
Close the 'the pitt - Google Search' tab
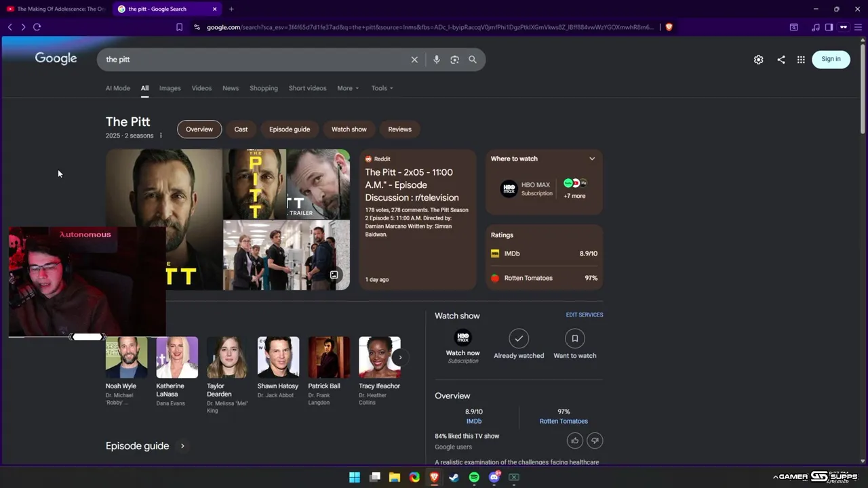point(215,9)
